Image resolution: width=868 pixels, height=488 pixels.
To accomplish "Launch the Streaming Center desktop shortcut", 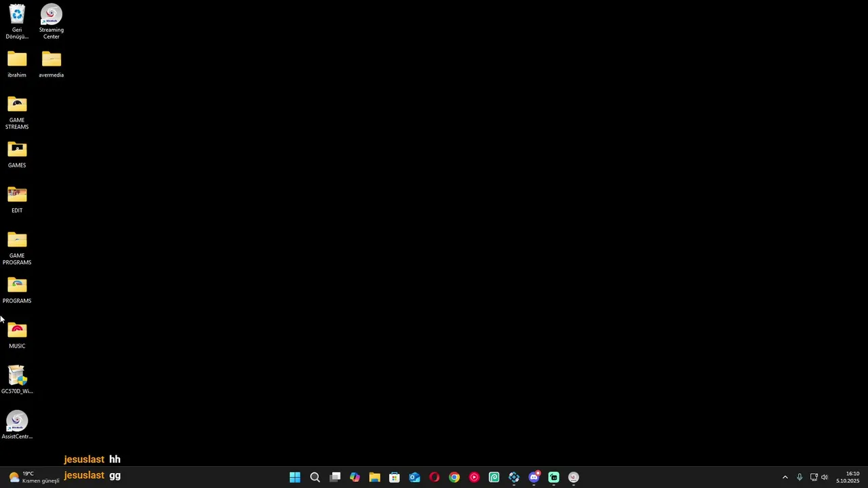I will (52, 22).
